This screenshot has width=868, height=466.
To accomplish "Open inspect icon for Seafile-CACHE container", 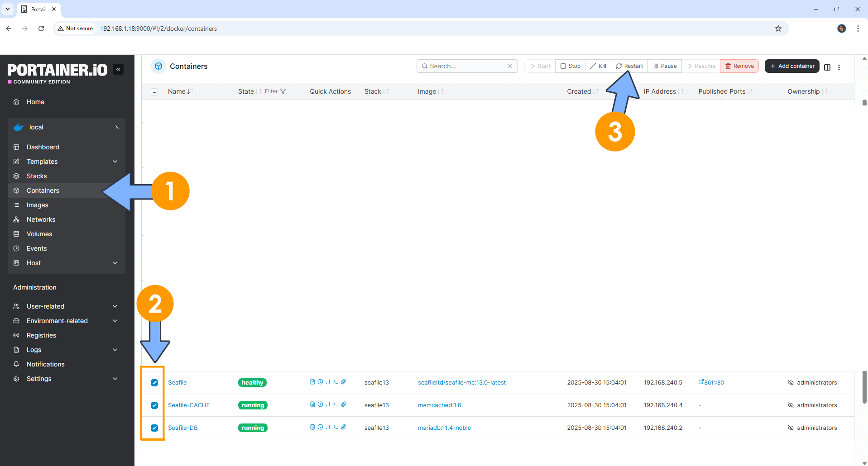I will (320, 404).
